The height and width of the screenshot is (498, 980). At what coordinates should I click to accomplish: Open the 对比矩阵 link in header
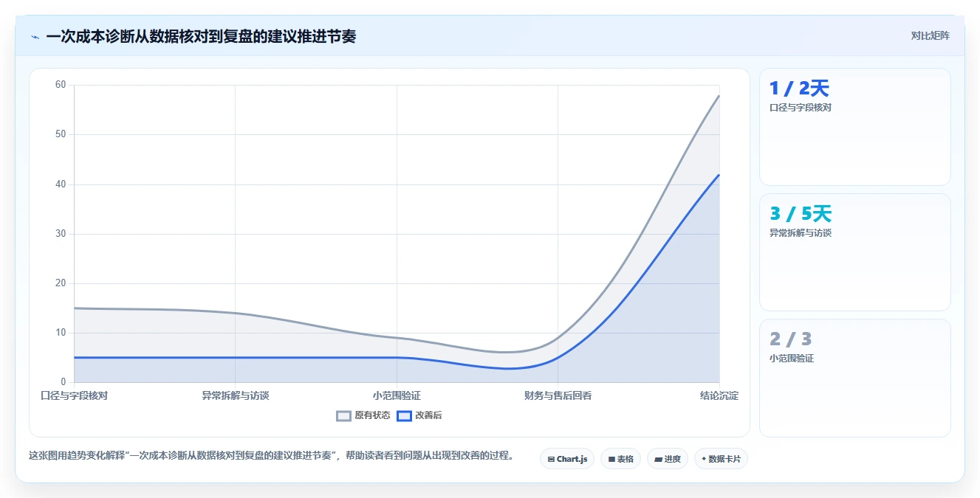pos(930,35)
